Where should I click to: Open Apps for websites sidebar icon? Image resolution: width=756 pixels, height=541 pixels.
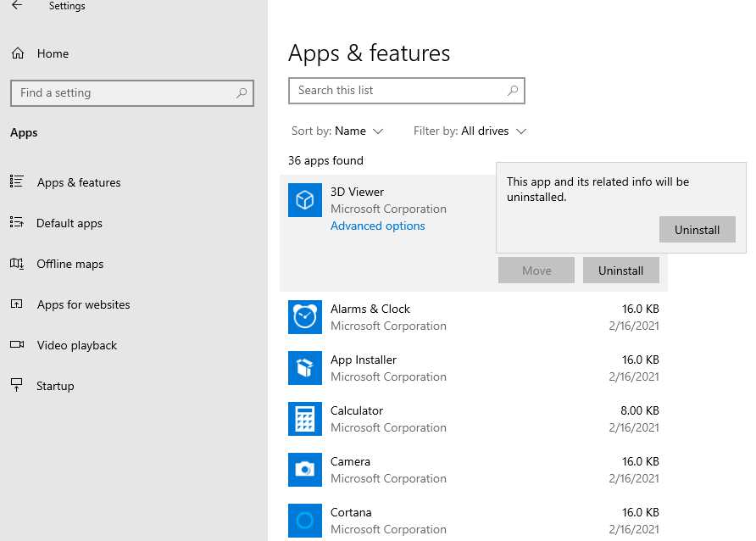[x=16, y=304]
